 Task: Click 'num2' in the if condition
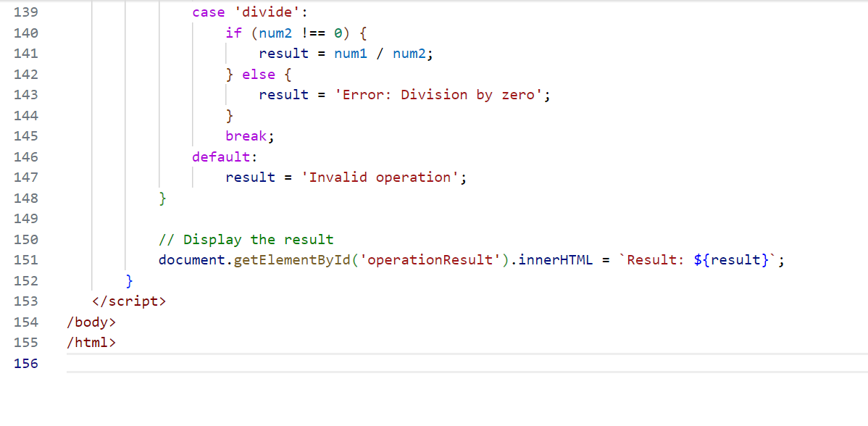275,33
